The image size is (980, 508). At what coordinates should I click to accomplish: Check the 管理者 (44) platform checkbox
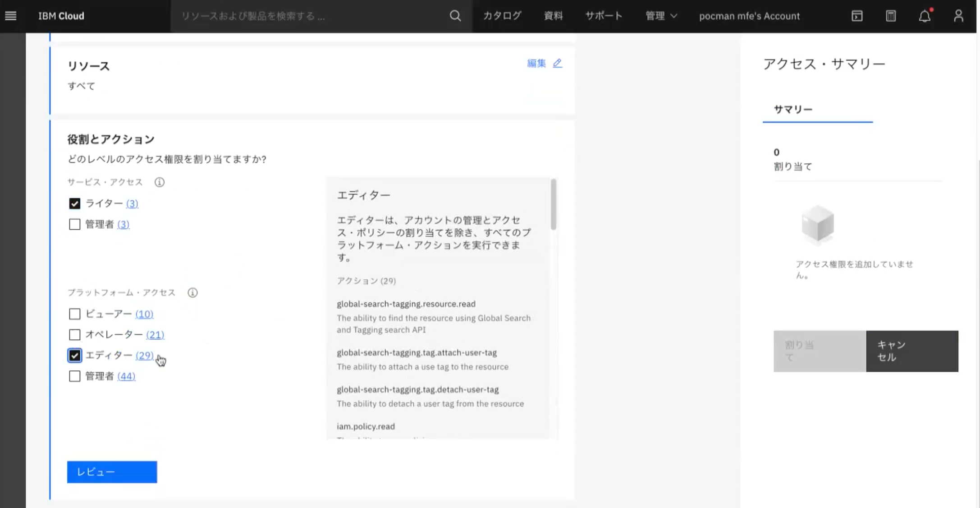click(x=75, y=376)
